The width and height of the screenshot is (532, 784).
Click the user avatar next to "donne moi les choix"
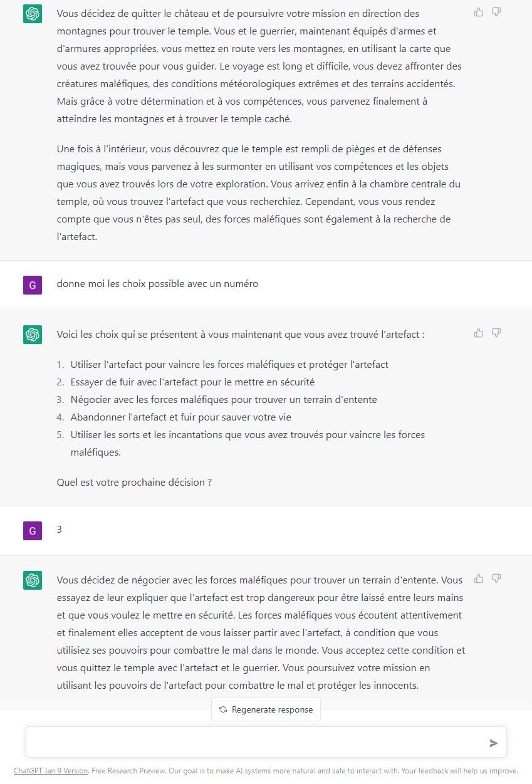[x=33, y=285]
